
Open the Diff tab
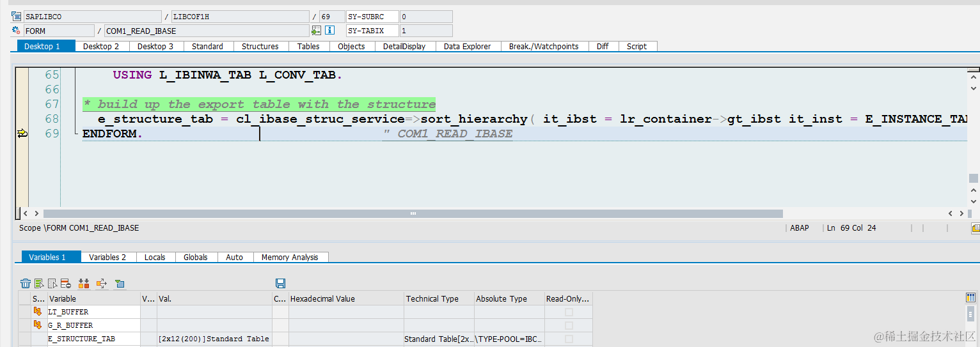[603, 46]
